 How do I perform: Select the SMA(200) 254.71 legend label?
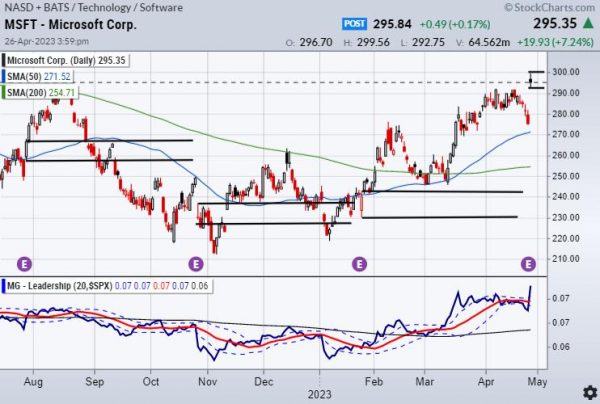click(41, 93)
